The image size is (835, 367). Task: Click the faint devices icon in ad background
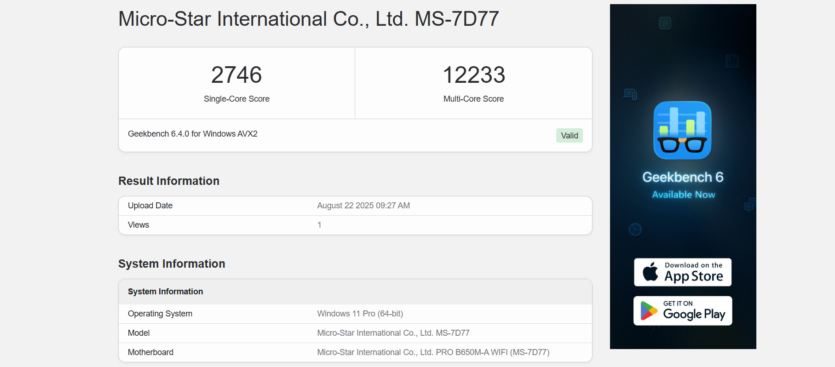pyautogui.click(x=631, y=94)
